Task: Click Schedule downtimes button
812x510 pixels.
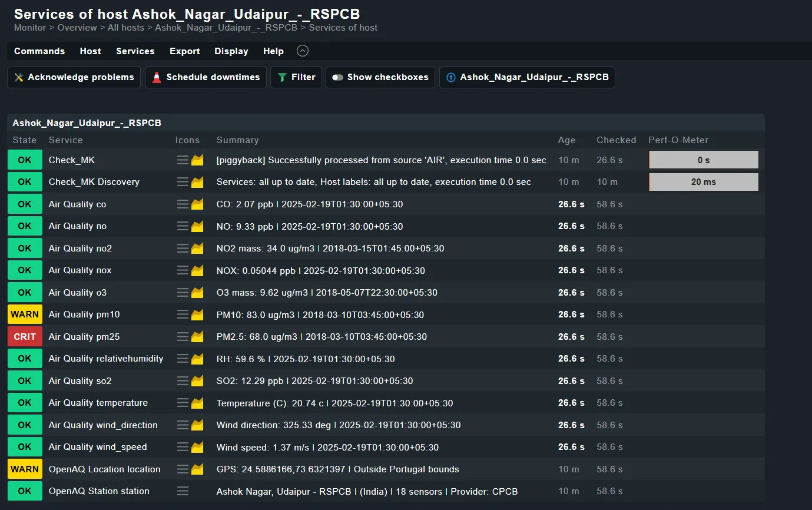Action: coord(206,77)
